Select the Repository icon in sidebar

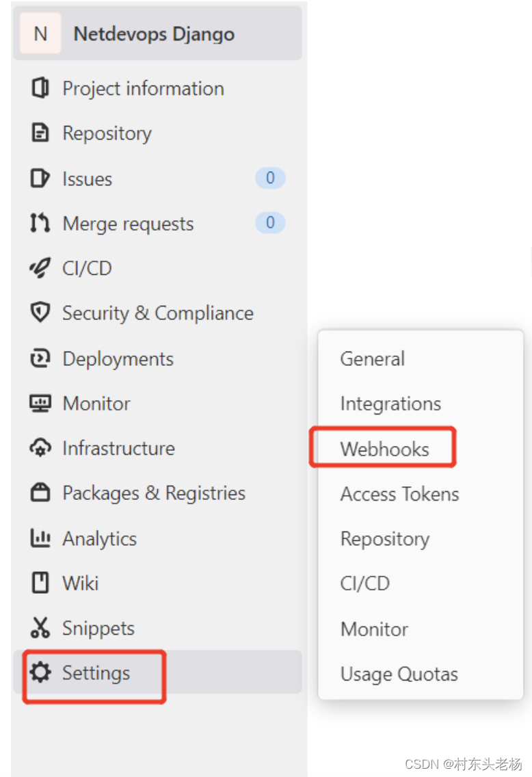pyautogui.click(x=40, y=133)
